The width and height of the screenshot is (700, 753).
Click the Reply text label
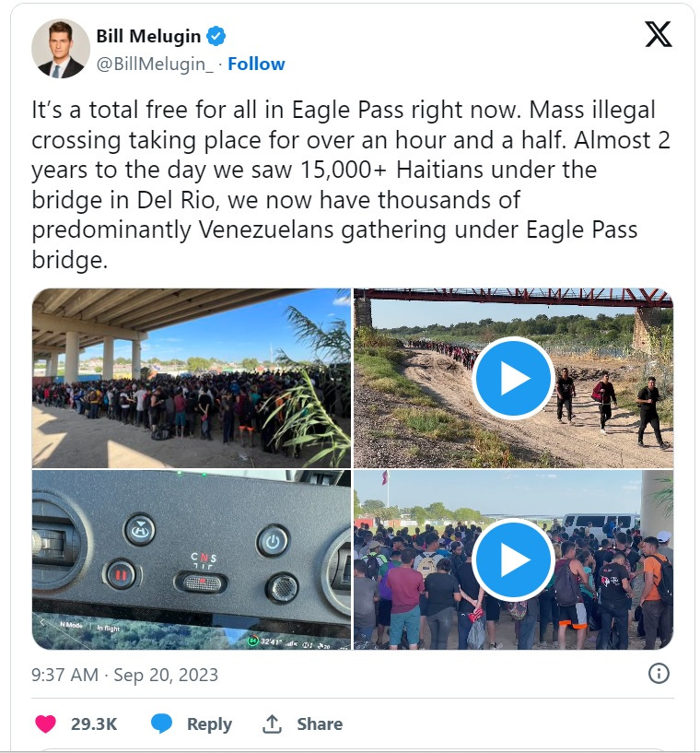pyautogui.click(x=209, y=724)
